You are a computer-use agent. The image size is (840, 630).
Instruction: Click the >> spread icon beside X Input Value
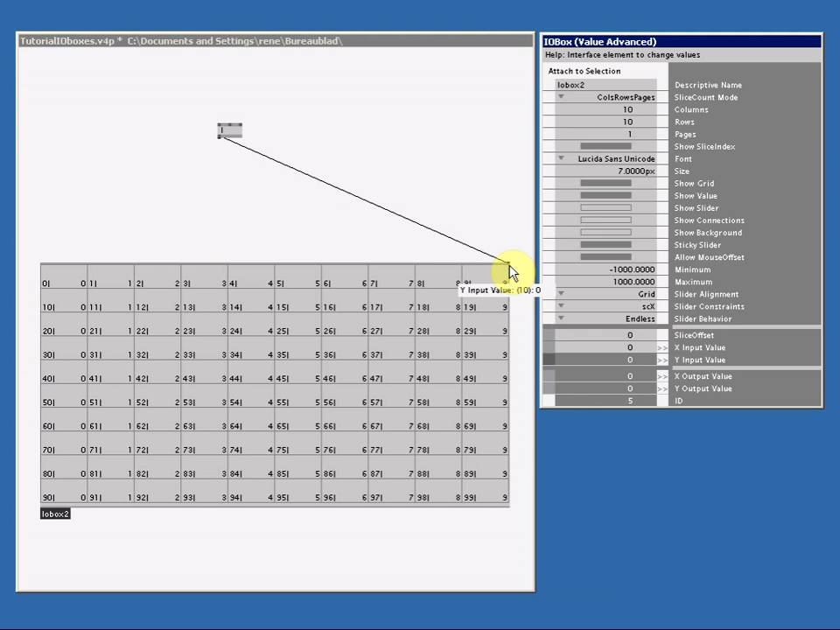tap(662, 347)
